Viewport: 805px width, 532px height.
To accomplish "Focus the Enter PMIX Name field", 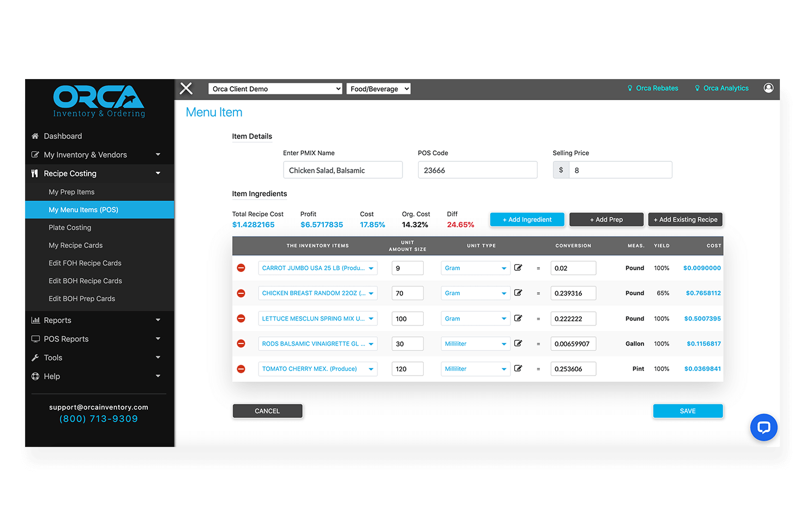I will pos(343,170).
